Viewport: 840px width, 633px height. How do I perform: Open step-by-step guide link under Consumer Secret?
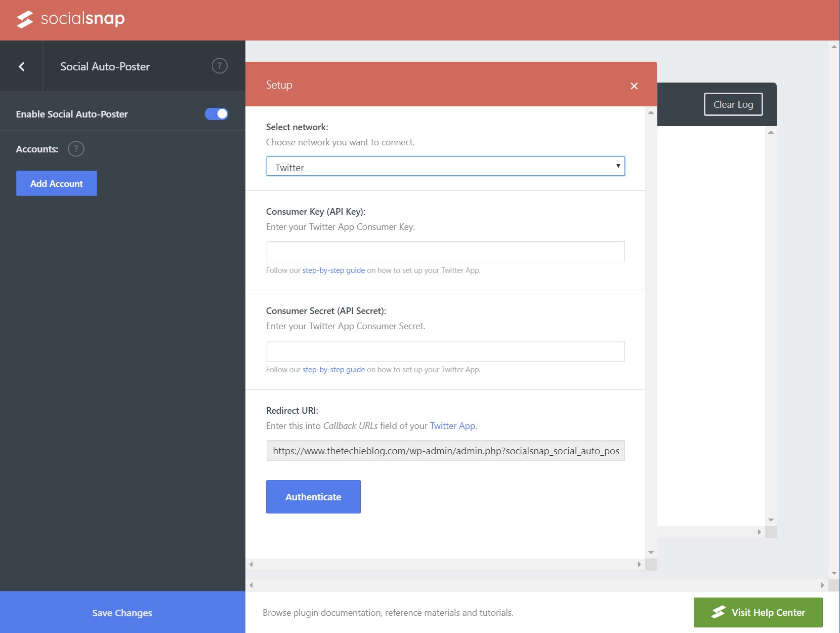click(x=333, y=370)
